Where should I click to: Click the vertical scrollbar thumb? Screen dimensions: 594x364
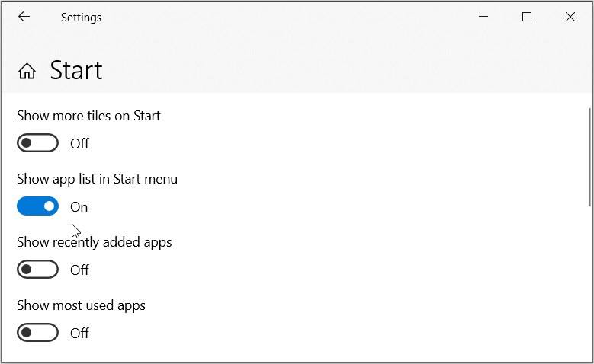590,156
